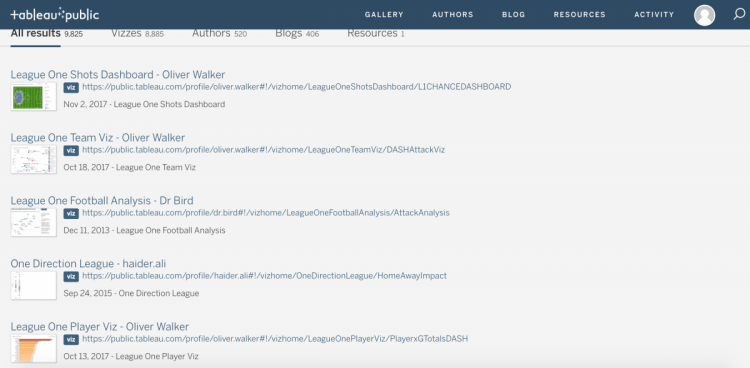Open the Gallery menu item
Screen dimensions: 750x368
(x=384, y=15)
